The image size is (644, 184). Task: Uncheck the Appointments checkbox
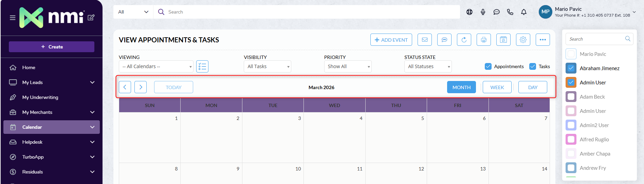[488, 66]
